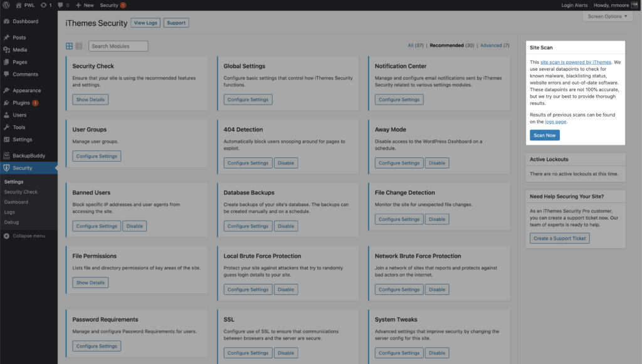Click the BackupBuddy icon in sidebar
Image resolution: width=642 pixels, height=364 pixels.
pyautogui.click(x=6, y=155)
